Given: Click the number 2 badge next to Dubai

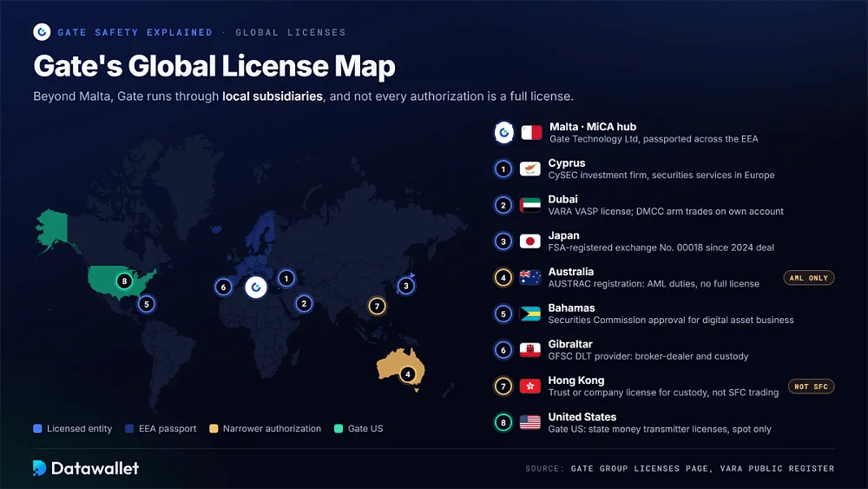Looking at the screenshot, I should 503,205.
